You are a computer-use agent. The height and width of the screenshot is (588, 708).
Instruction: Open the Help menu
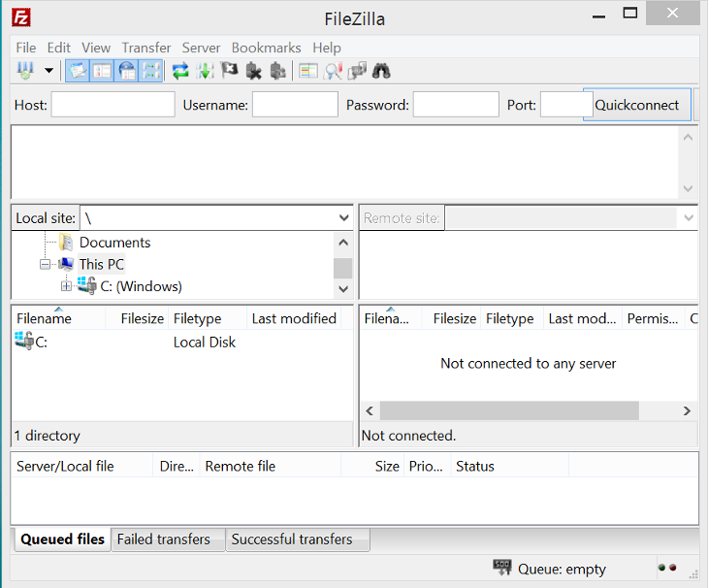(327, 48)
